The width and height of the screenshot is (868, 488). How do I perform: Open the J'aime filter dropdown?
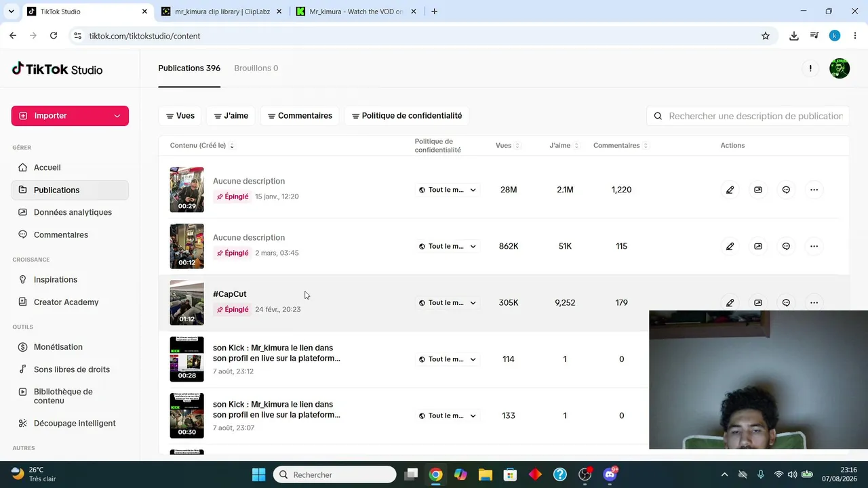point(231,116)
